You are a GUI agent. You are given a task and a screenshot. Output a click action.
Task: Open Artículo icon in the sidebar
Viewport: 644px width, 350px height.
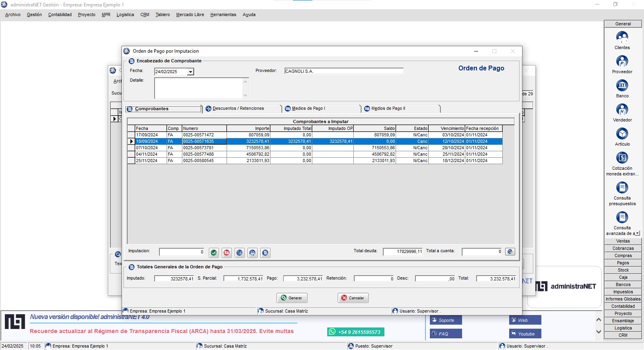622,137
